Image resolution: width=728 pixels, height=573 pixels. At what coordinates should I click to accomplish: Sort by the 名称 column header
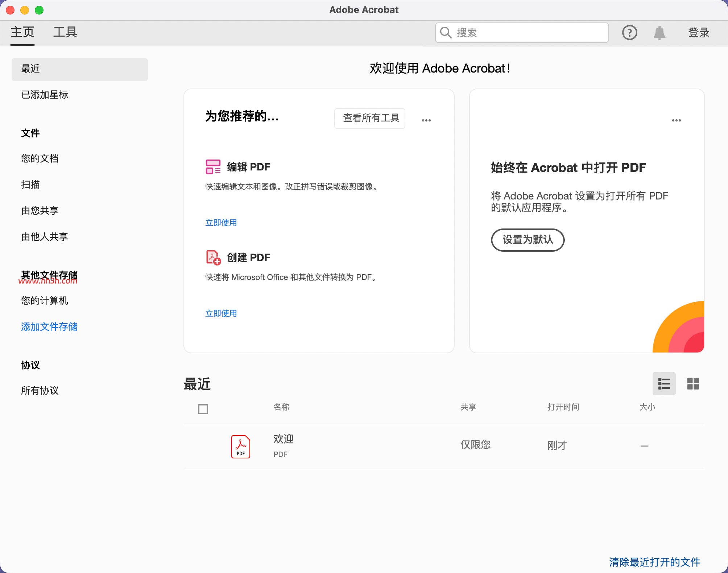[281, 407]
